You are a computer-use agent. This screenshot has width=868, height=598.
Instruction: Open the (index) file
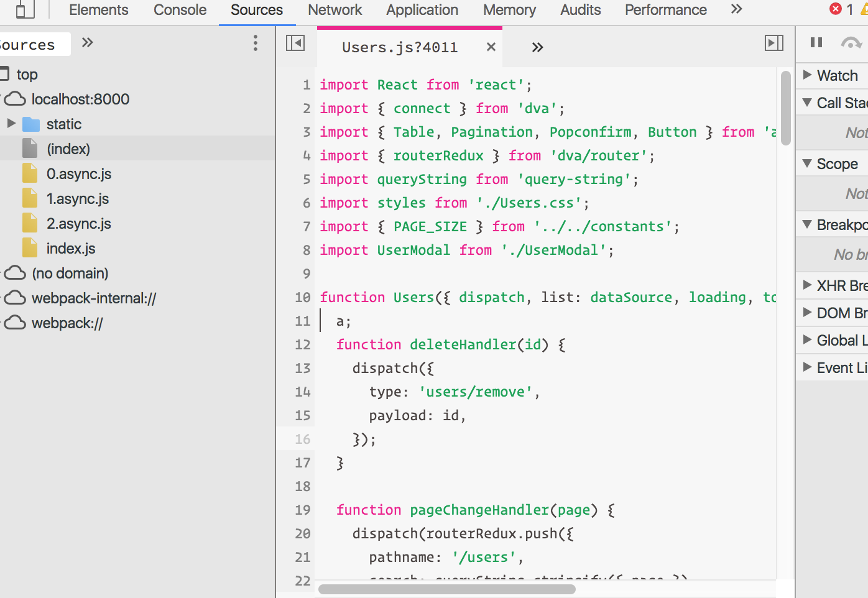click(68, 148)
